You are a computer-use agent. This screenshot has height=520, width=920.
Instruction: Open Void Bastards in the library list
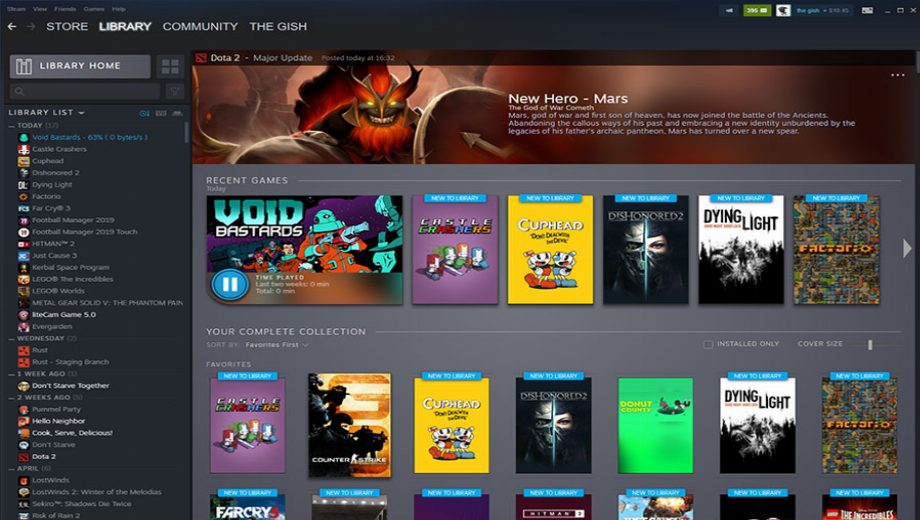tap(90, 137)
